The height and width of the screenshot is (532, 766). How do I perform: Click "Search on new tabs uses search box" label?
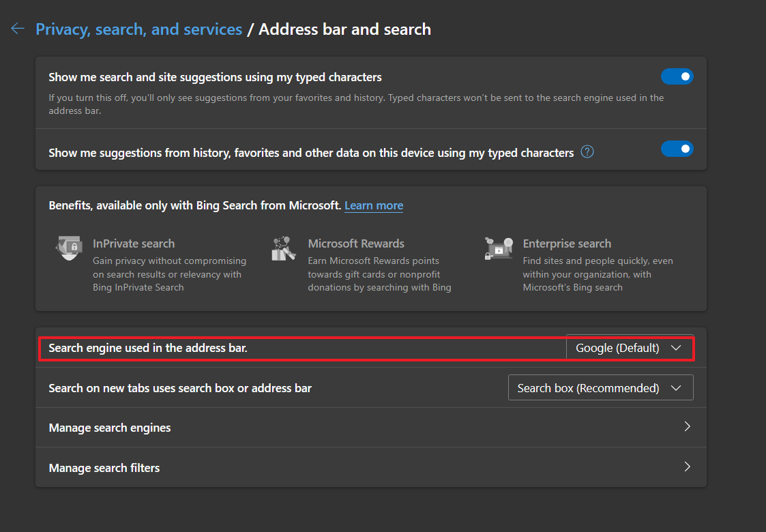pyautogui.click(x=180, y=388)
